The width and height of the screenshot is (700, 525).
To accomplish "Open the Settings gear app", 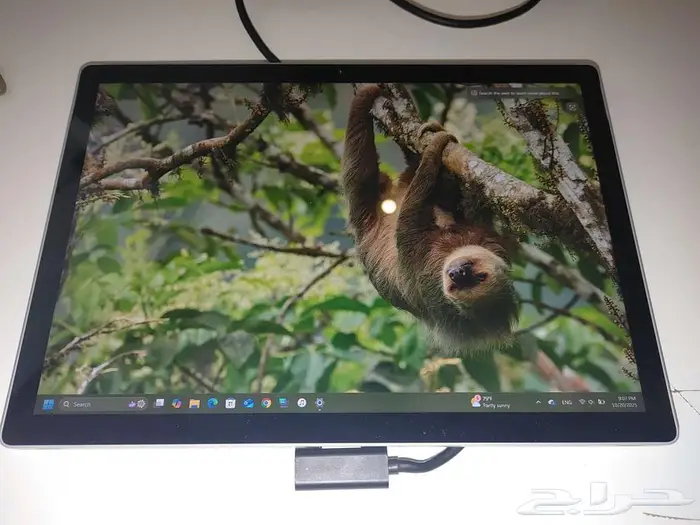I will tap(320, 403).
